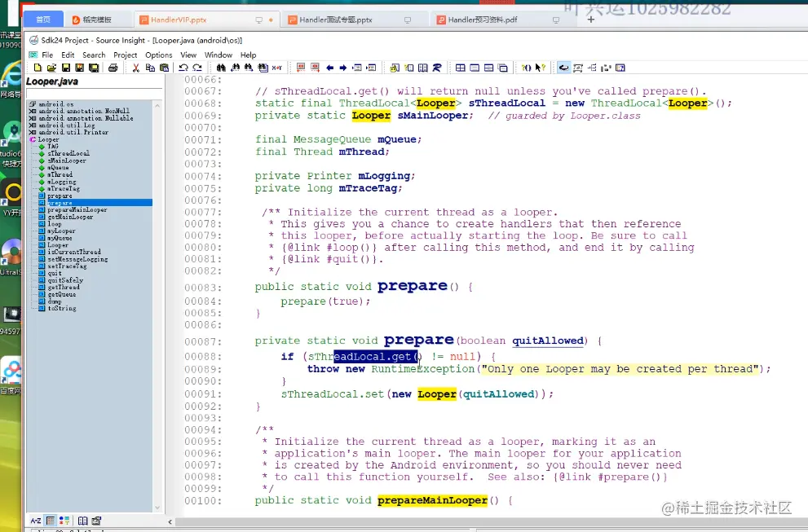Click the Undo arrow icon
The image size is (808, 532).
183,68
